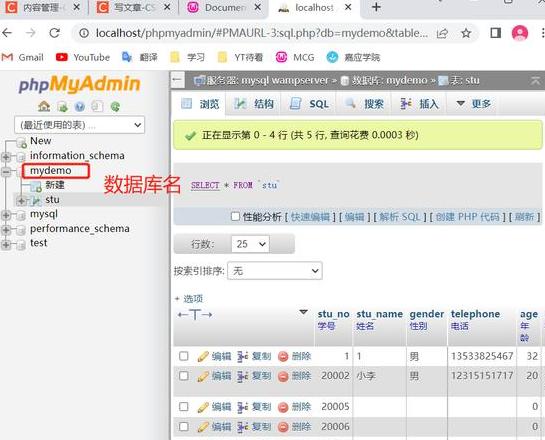Click the browser address bar URL
545x440 pixels.
tap(262, 33)
